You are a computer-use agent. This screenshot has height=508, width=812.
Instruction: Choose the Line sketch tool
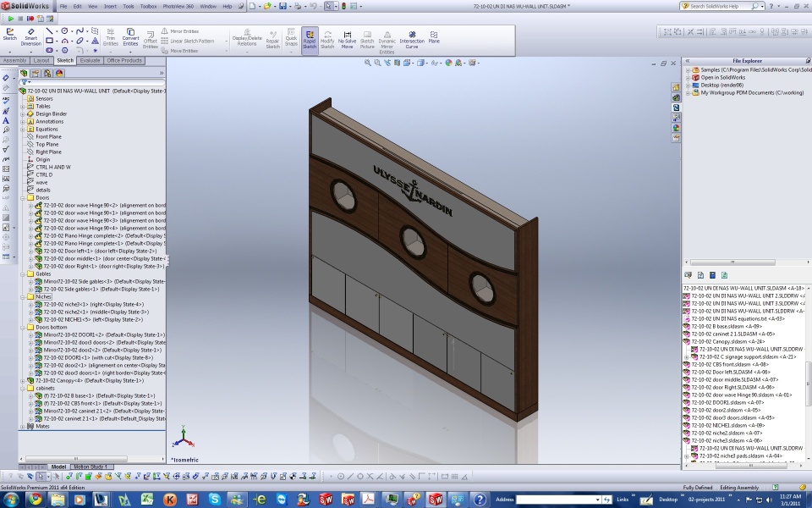pos(49,31)
